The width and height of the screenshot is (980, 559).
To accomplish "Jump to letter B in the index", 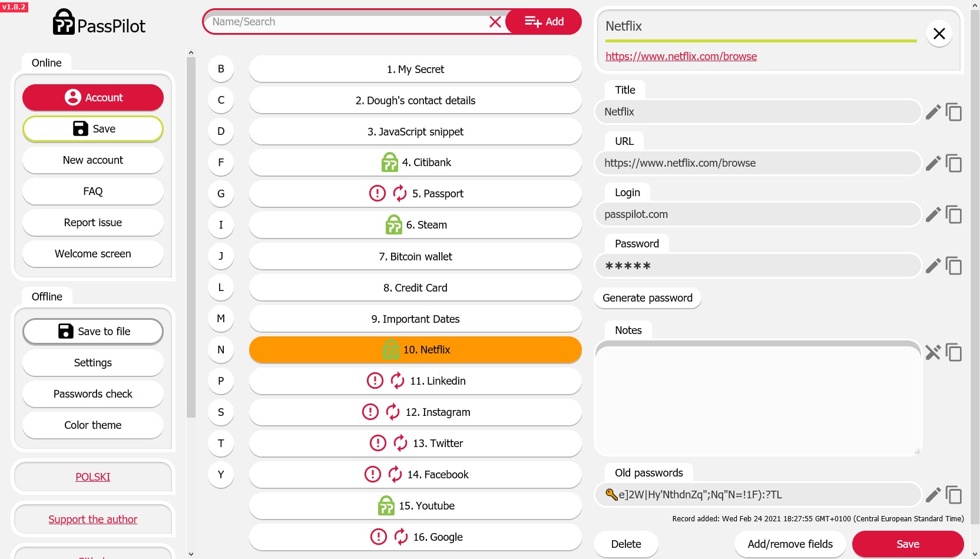I will pyautogui.click(x=221, y=69).
